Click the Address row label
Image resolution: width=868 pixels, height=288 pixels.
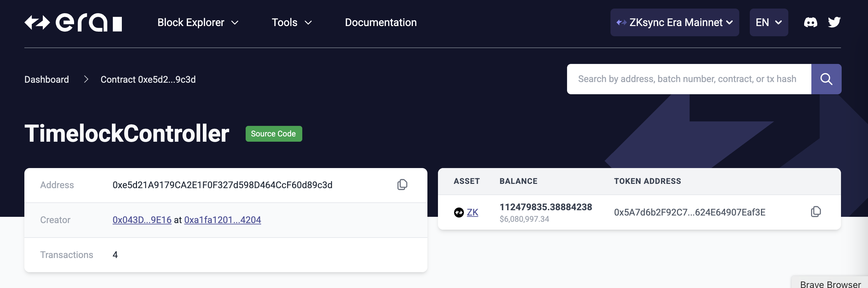pyautogui.click(x=57, y=185)
